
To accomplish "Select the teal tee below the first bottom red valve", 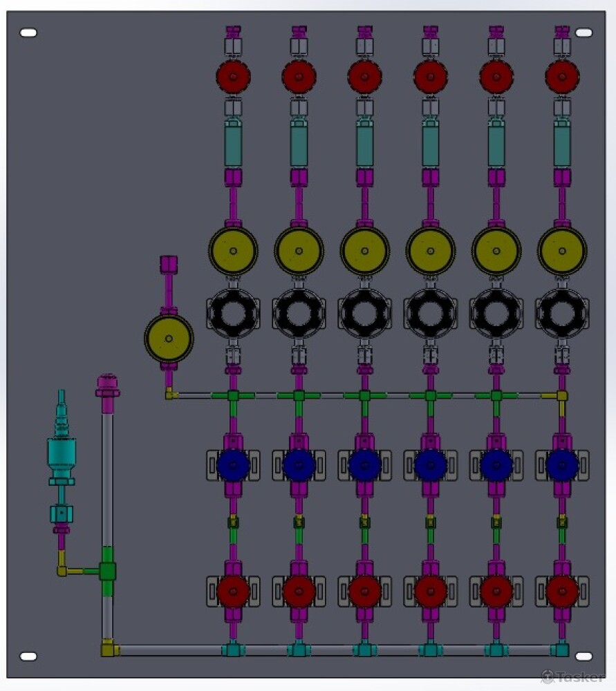I will (x=233, y=650).
